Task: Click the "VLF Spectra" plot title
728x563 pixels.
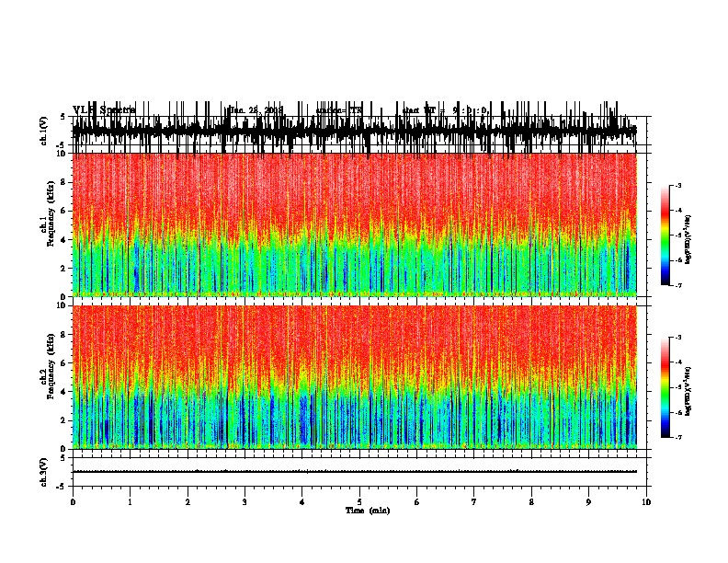Action: tap(104, 110)
